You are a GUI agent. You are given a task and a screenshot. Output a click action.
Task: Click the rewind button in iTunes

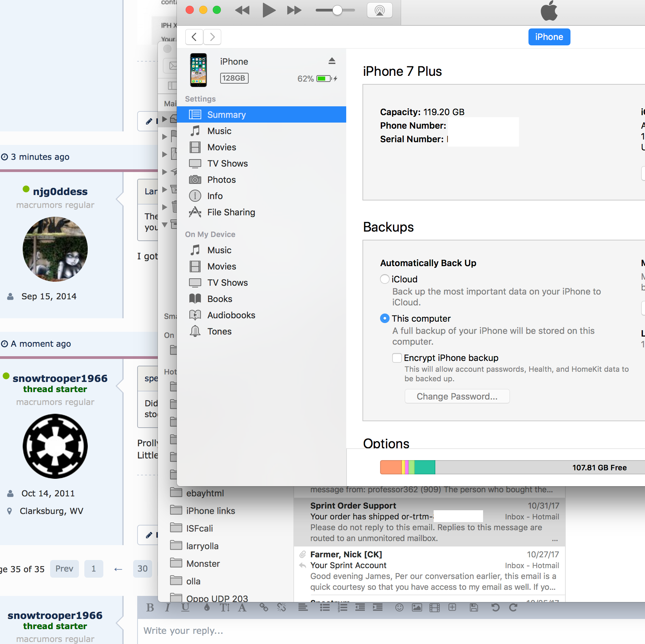coord(242,10)
